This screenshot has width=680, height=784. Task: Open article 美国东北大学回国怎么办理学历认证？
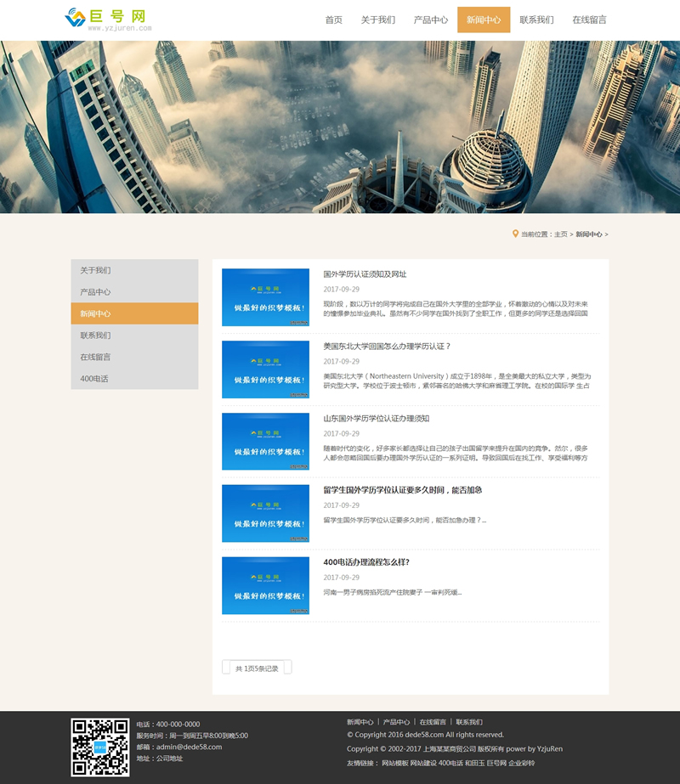tap(387, 347)
